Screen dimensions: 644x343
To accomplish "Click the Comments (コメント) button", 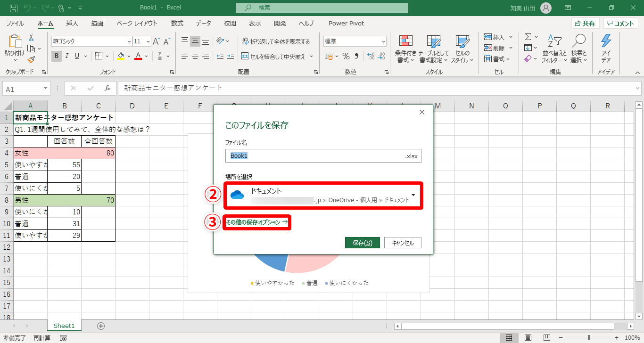I will tap(620, 24).
